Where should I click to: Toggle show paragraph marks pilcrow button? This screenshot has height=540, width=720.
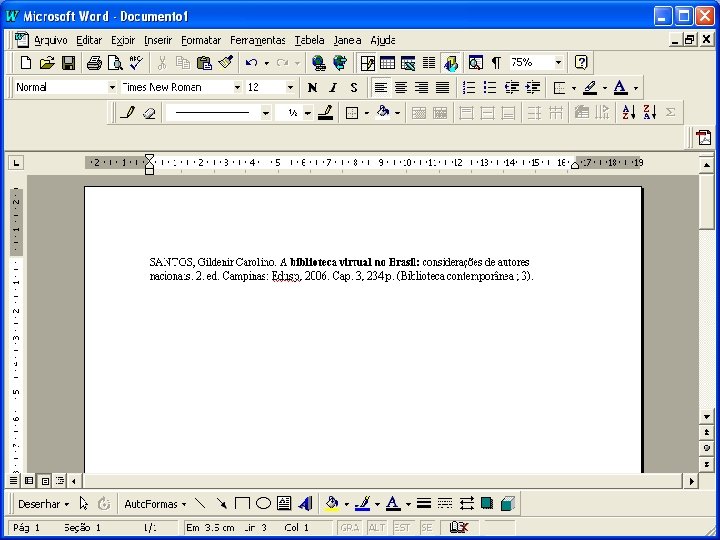click(496, 62)
